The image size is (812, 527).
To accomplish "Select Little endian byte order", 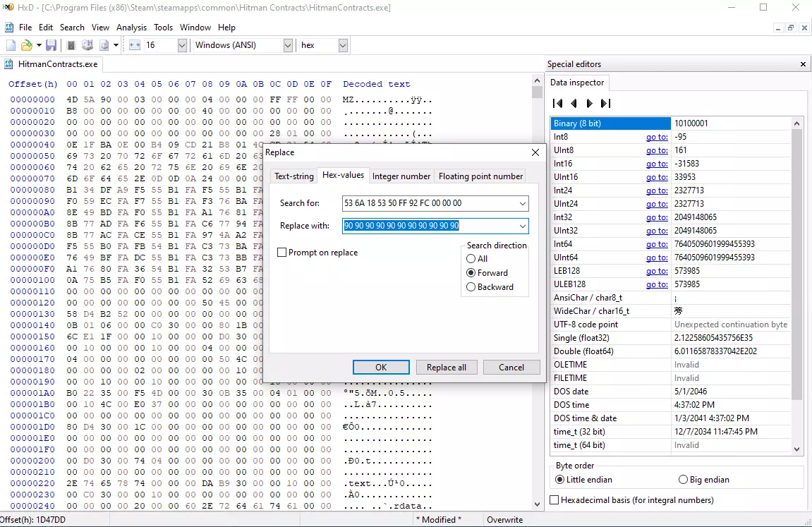I will (x=583, y=480).
